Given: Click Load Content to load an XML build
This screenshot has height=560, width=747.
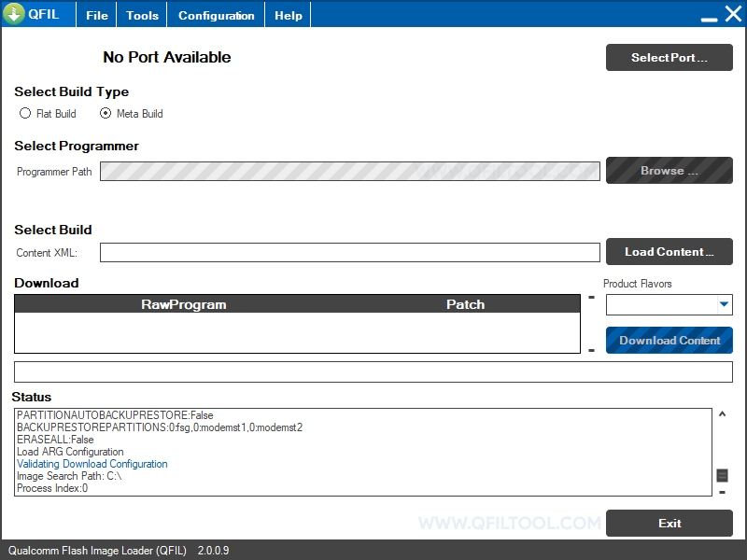Looking at the screenshot, I should click(x=669, y=252).
